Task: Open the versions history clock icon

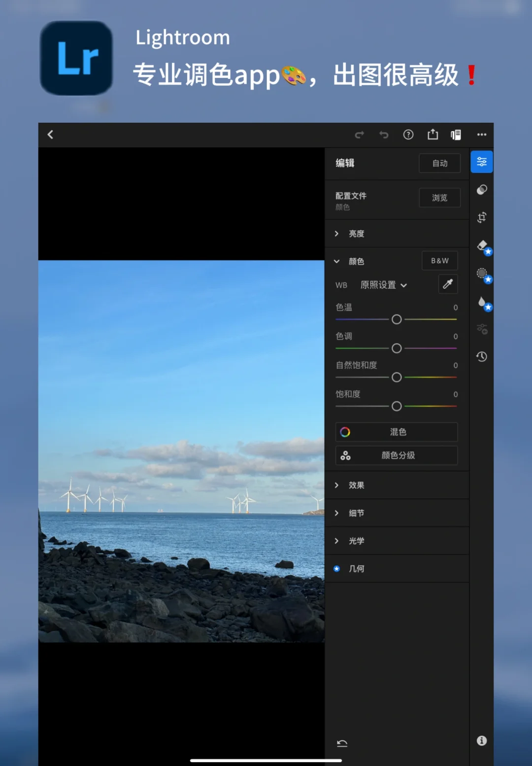Action: coord(482,356)
